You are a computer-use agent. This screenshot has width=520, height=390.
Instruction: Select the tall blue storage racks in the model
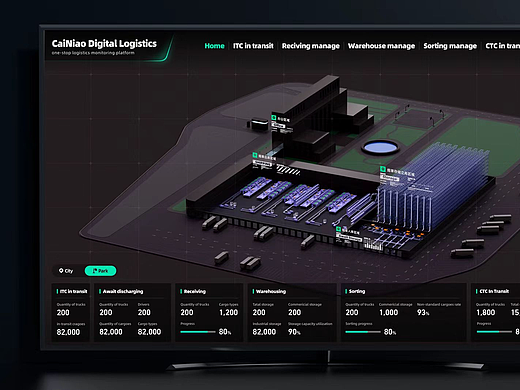(433, 188)
